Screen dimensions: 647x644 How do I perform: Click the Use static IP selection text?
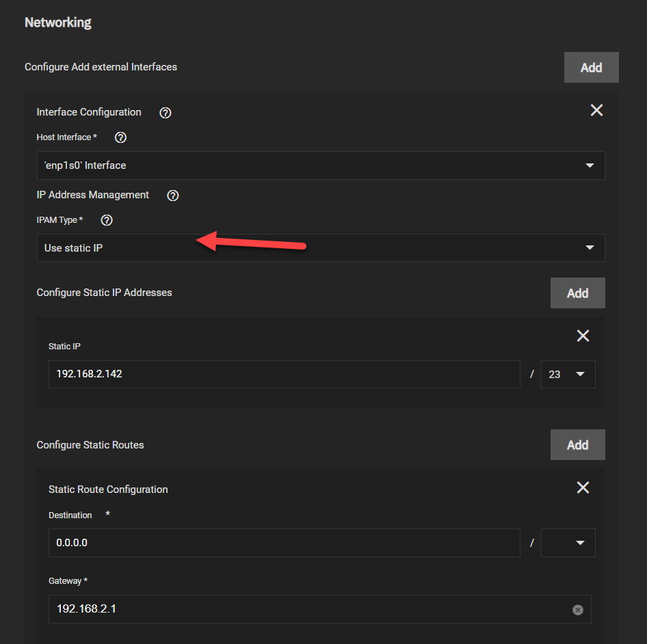tap(73, 248)
